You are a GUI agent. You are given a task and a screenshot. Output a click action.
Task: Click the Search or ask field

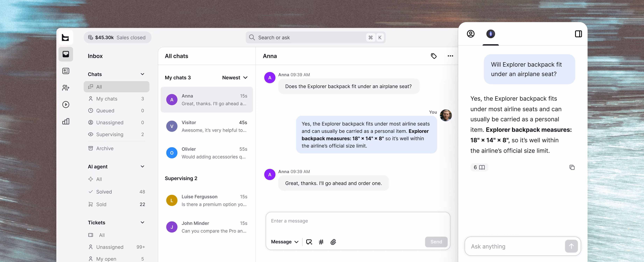(315, 37)
